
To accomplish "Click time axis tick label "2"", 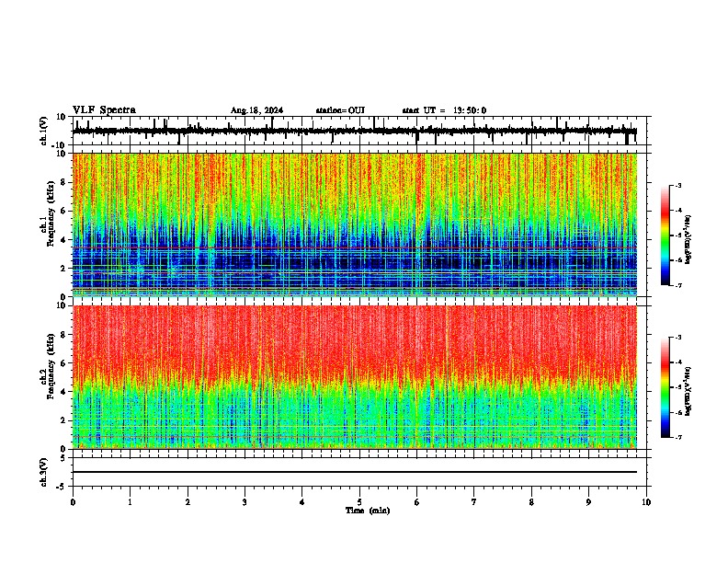I will [x=188, y=502].
